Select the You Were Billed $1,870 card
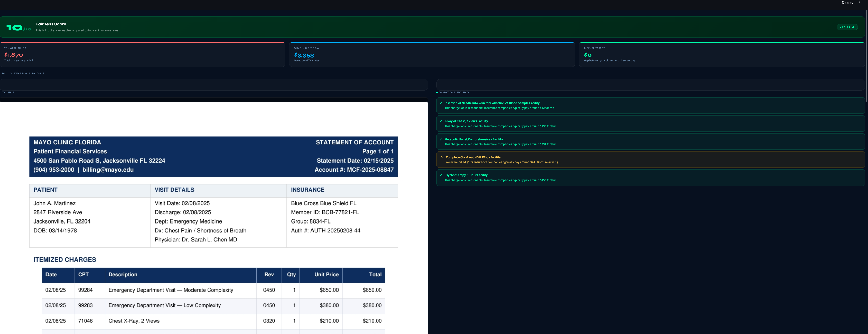This screenshot has height=334, width=868. point(142,55)
